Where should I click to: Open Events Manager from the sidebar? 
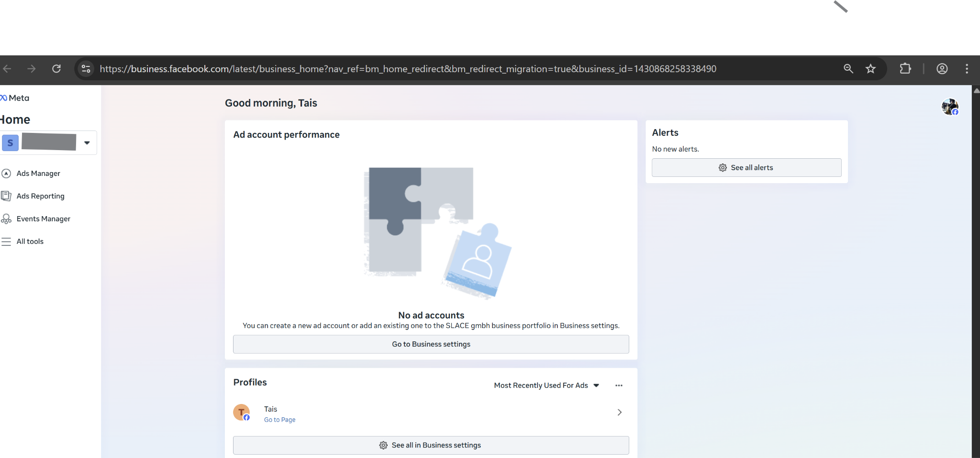43,219
